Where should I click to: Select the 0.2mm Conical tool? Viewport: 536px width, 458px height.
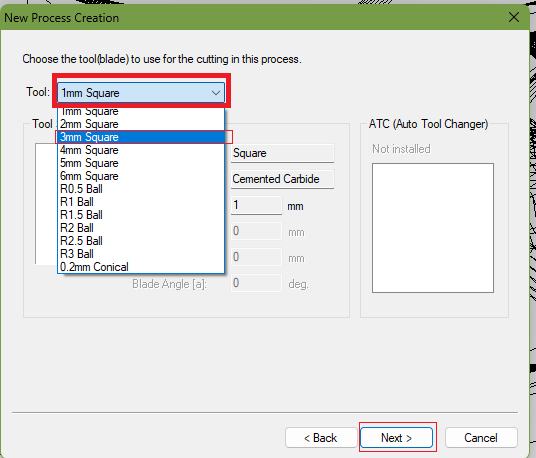pos(141,267)
